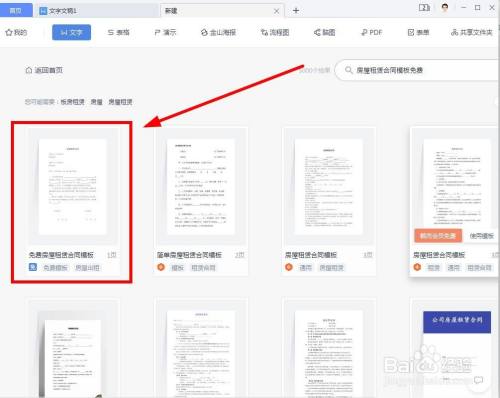Click the 房屋出租 tag on first template
The width and height of the screenshot is (500, 398).
pos(87,267)
